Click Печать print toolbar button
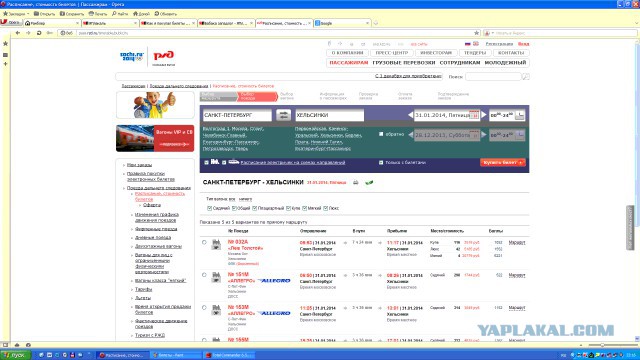Screen dimensions: 640x360 tap(98, 13)
